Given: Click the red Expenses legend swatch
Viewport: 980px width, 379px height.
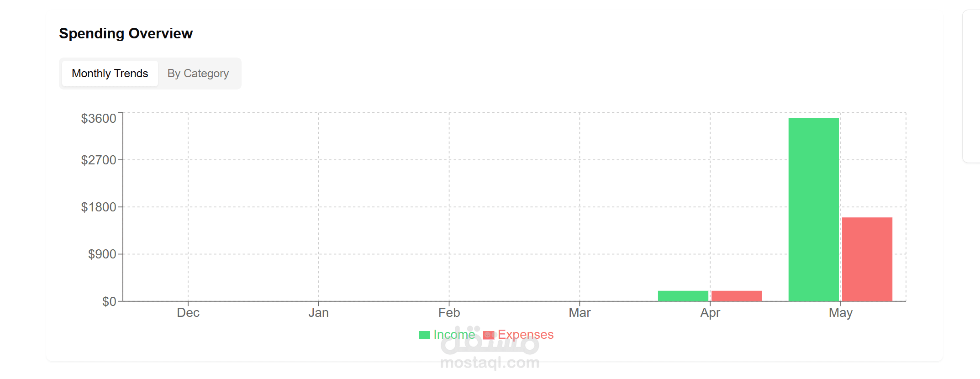Looking at the screenshot, I should [x=489, y=335].
